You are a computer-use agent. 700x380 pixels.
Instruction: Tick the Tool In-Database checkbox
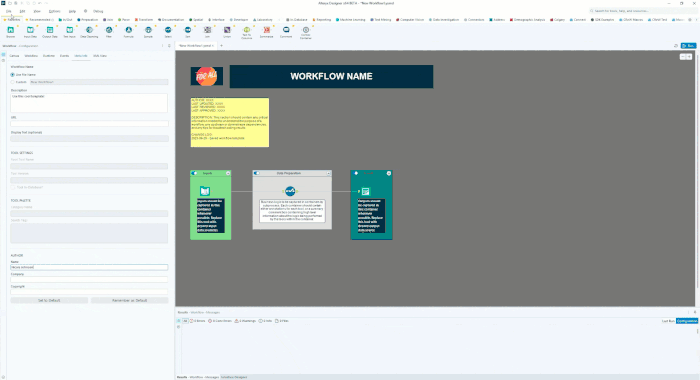coord(13,188)
